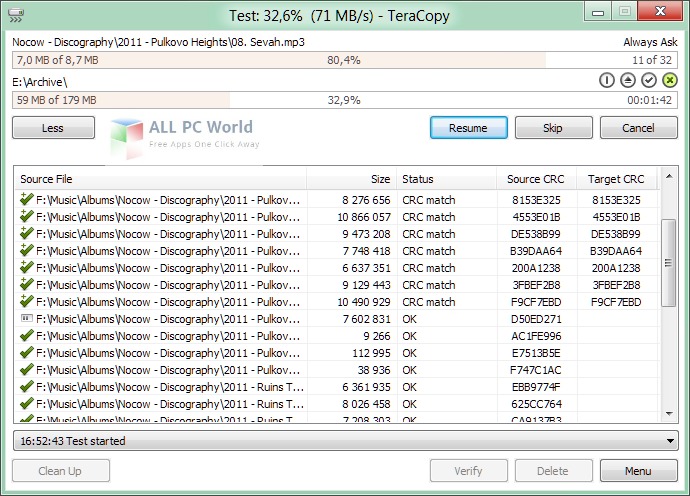
Task: Open the TeraCopy title bar app icon
Action: pos(16,15)
